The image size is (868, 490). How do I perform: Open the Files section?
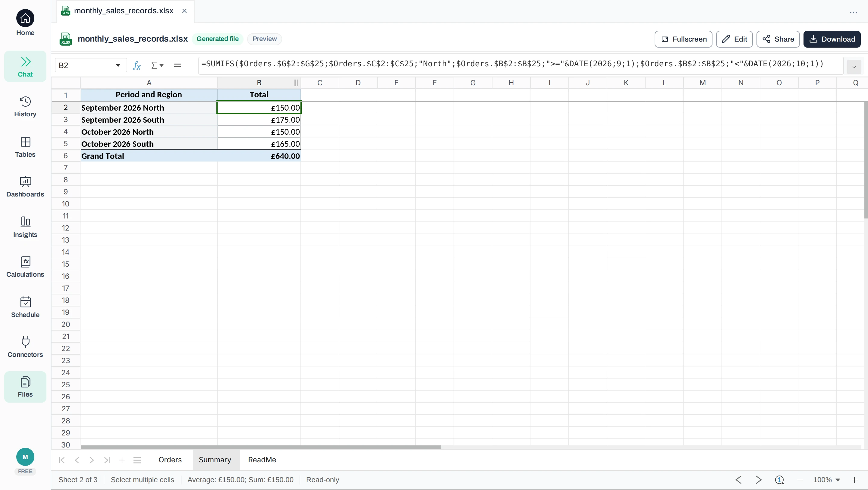click(25, 387)
